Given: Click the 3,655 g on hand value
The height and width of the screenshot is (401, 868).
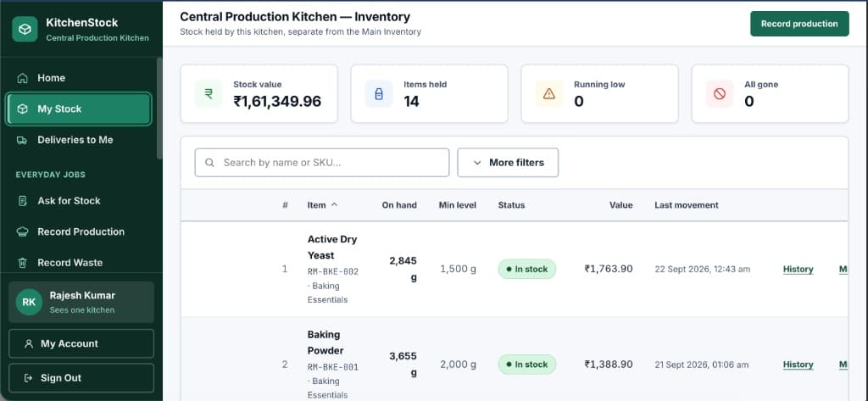Looking at the screenshot, I should tap(403, 365).
